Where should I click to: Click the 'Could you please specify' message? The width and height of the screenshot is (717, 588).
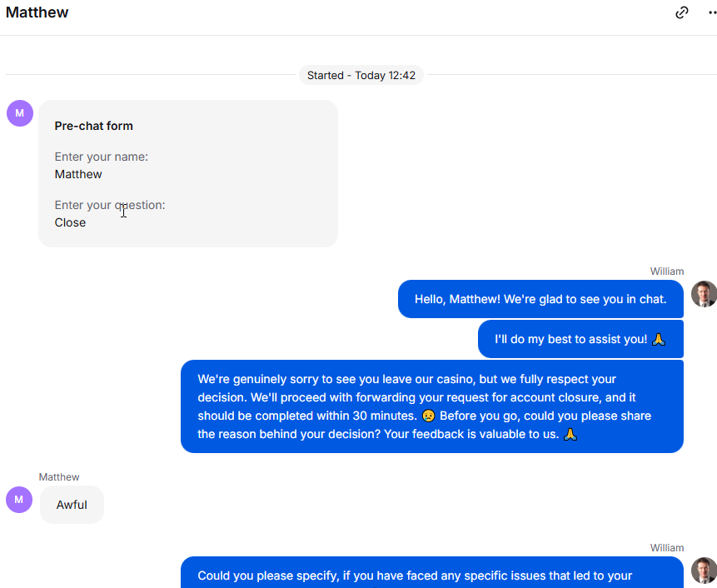[432, 572]
